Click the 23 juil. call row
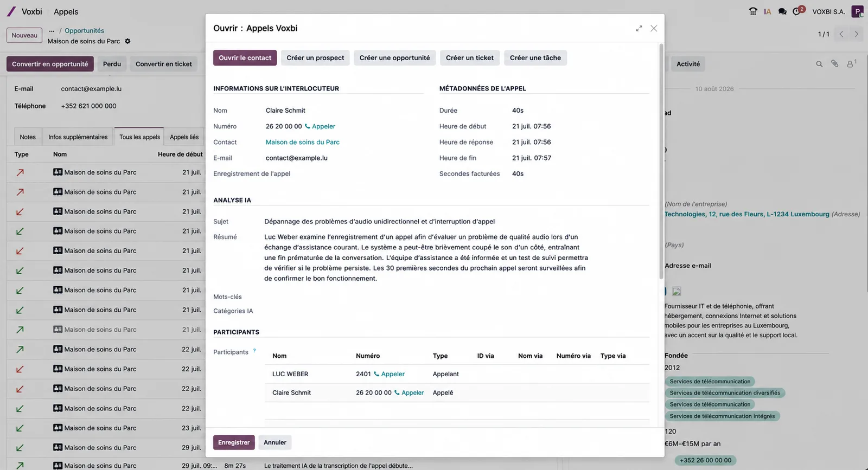868x470 pixels. (106, 428)
